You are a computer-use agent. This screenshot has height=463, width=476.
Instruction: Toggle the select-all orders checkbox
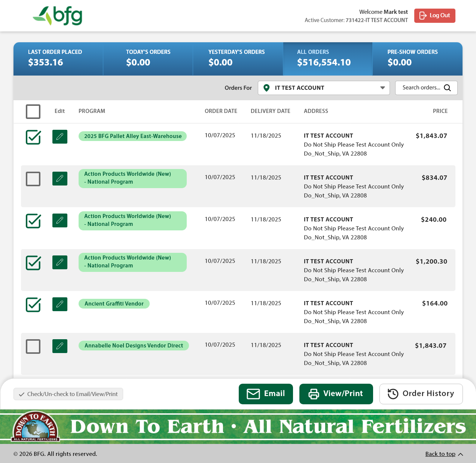[x=33, y=111]
